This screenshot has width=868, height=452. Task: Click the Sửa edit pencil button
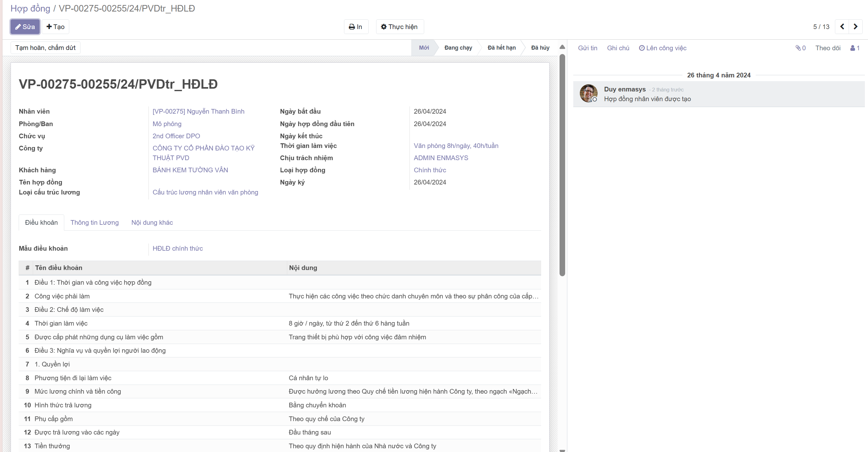coord(25,27)
